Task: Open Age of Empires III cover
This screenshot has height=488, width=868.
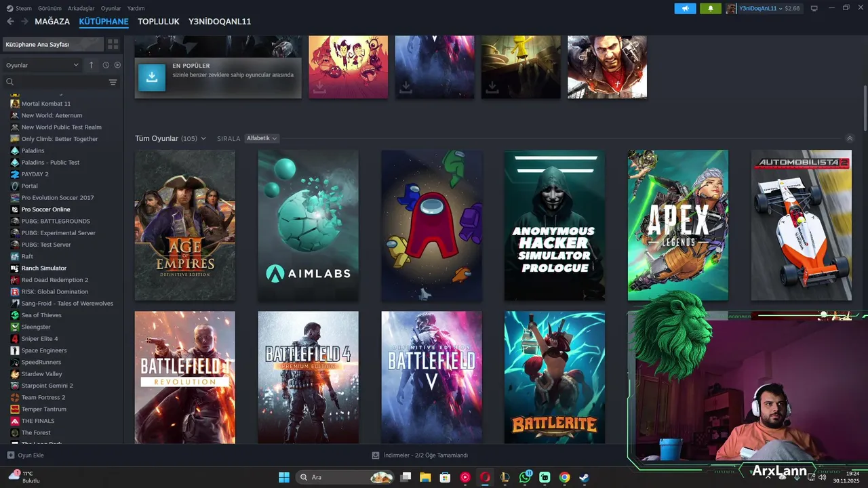Action: click(185, 225)
